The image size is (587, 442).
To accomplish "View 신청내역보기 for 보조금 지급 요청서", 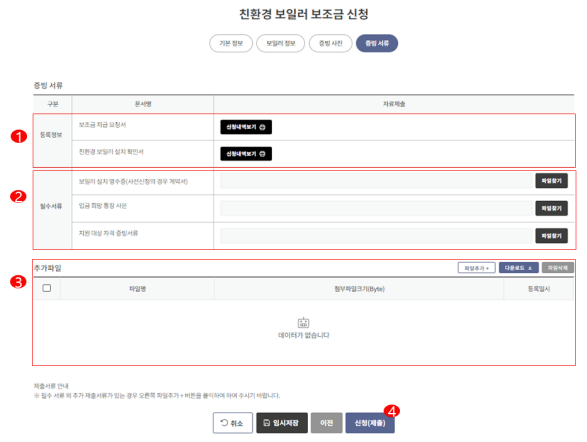I will point(246,127).
